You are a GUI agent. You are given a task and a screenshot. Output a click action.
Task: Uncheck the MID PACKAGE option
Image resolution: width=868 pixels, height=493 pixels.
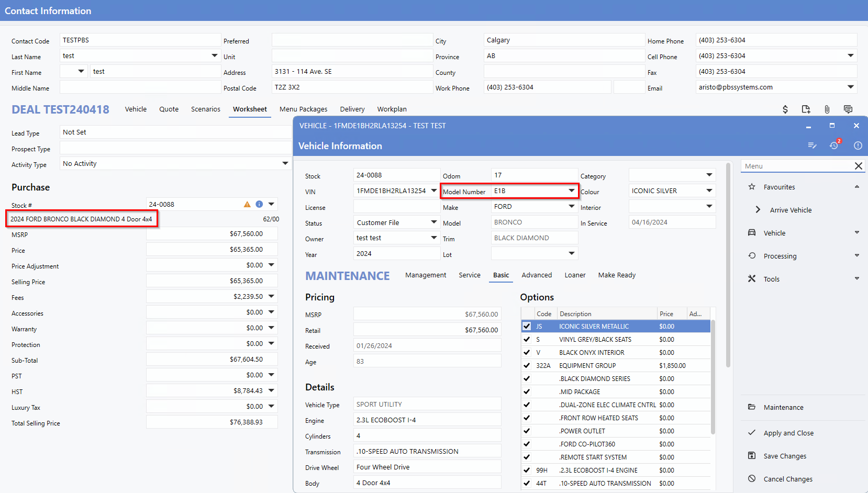[527, 391]
